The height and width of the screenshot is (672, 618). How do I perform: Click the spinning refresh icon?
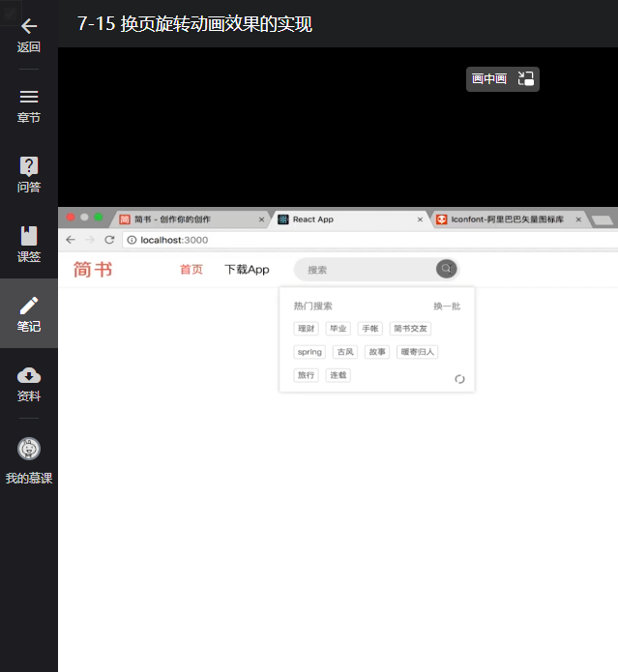tap(459, 379)
